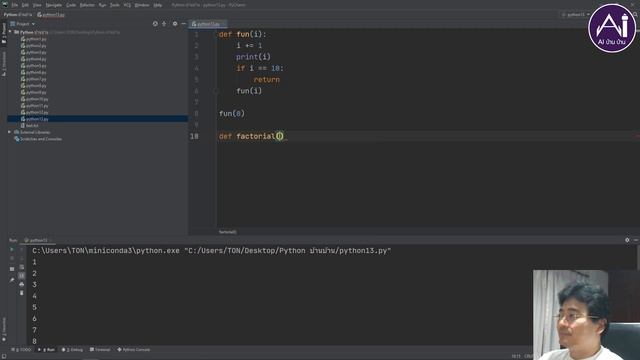
Task: Collapse the Python project root folder
Action: coord(10,32)
